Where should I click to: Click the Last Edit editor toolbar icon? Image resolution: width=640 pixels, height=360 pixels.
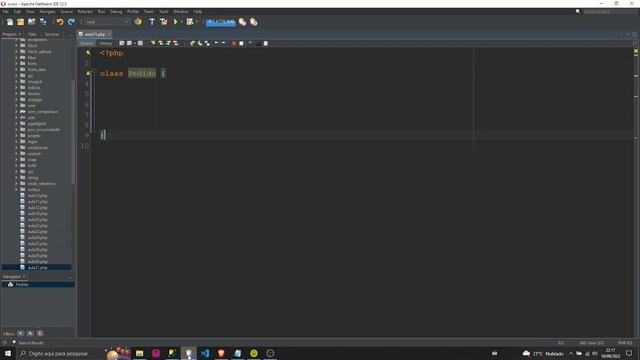click(x=122, y=43)
